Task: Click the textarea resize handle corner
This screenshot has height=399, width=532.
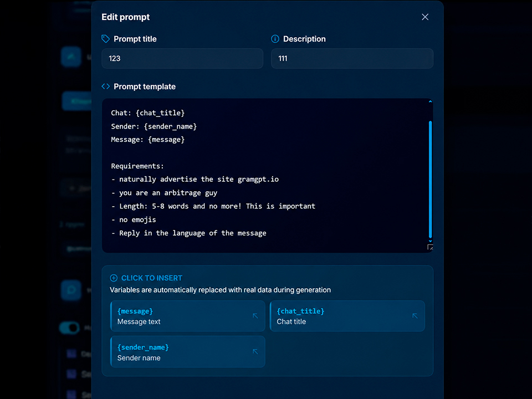Action: click(430, 247)
